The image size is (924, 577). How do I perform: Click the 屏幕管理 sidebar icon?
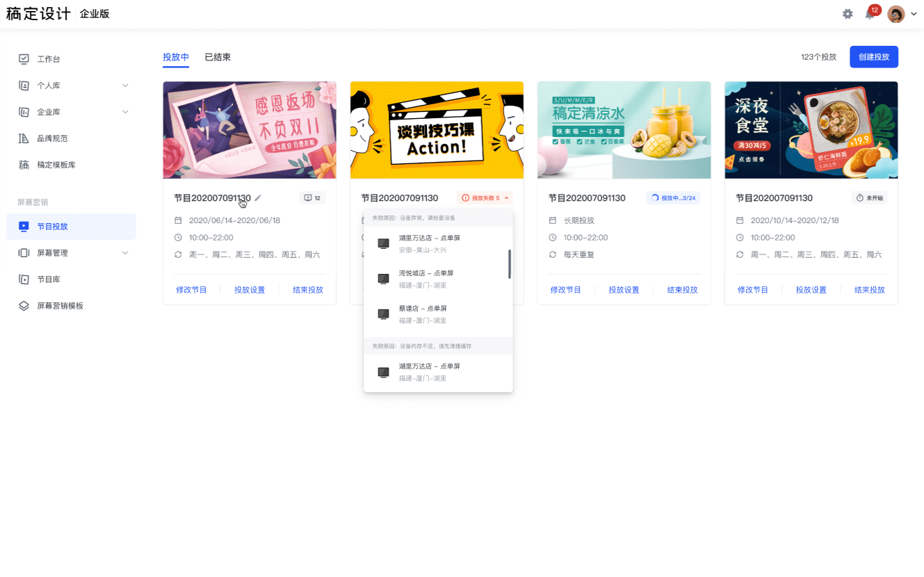coord(24,253)
